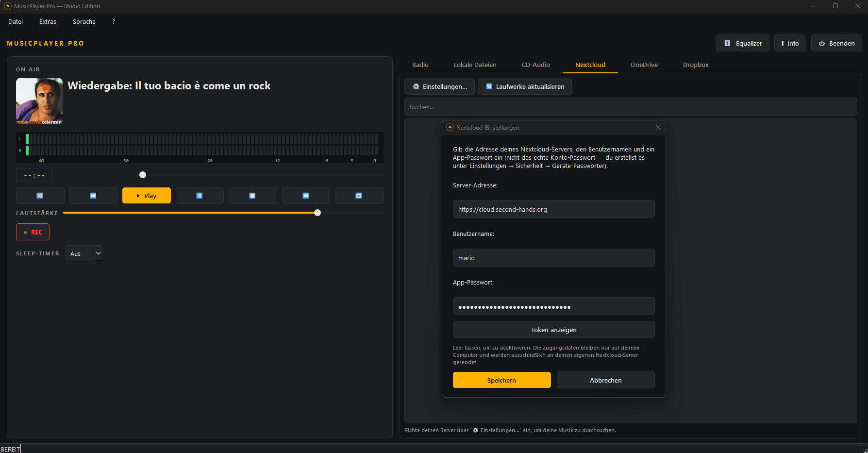This screenshot has width=868, height=453.
Task: Click the BEREIT status bar text
Action: point(10,449)
